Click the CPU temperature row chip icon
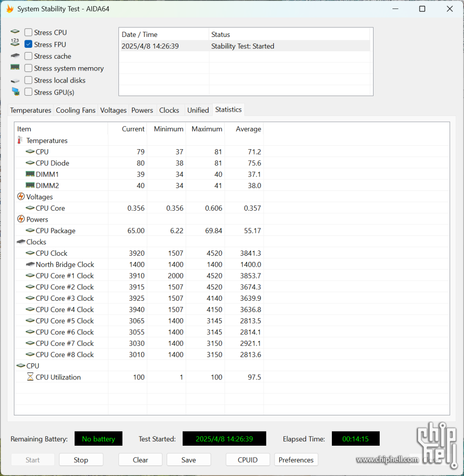This screenshot has height=476, width=464. click(x=30, y=151)
